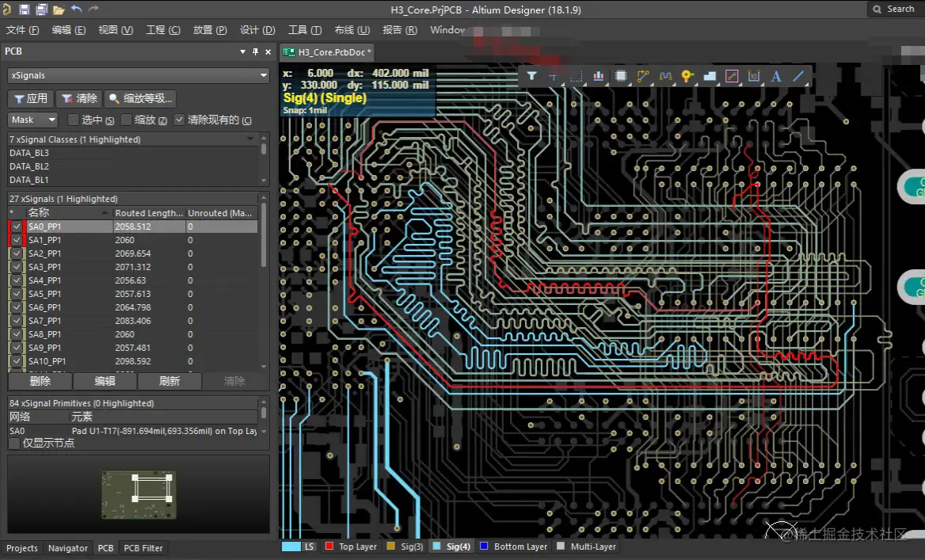Click the Search box magnifier
The height and width of the screenshot is (560, 925).
[877, 10]
